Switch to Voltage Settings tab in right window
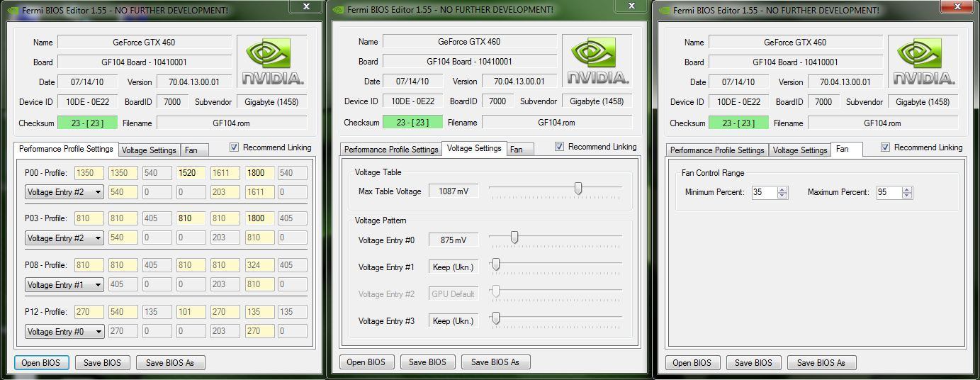Viewport: 980px width, 380px height. 800,150
